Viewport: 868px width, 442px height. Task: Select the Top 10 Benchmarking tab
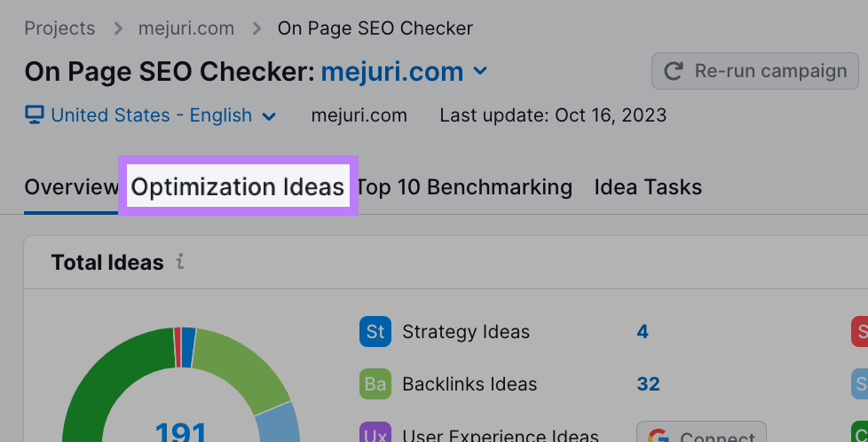tap(463, 187)
